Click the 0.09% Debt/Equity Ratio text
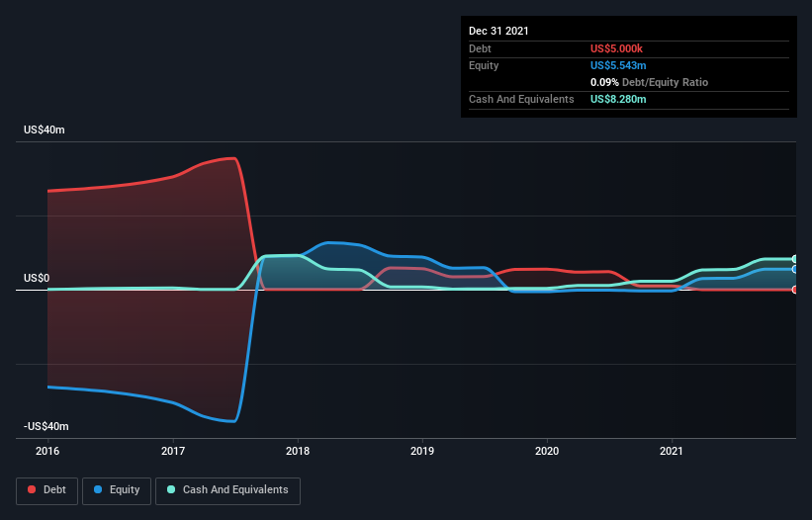The height and width of the screenshot is (520, 812). [x=650, y=82]
